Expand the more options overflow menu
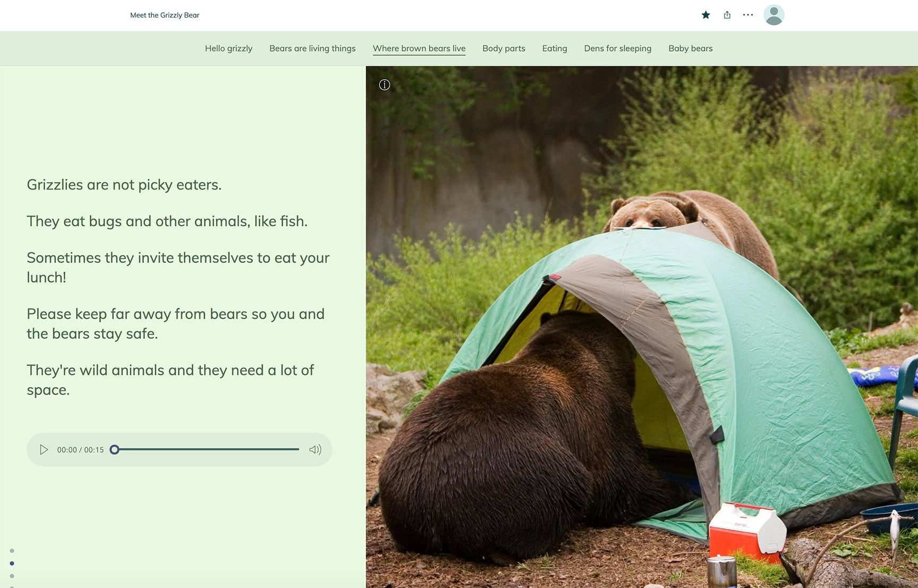Image resolution: width=918 pixels, height=588 pixels. (747, 15)
